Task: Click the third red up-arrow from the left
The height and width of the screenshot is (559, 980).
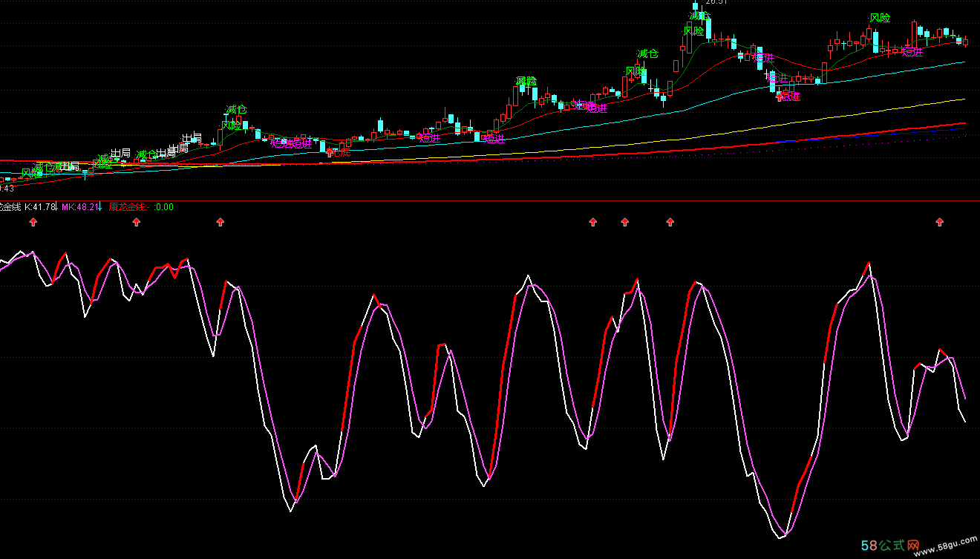Action: [x=220, y=222]
